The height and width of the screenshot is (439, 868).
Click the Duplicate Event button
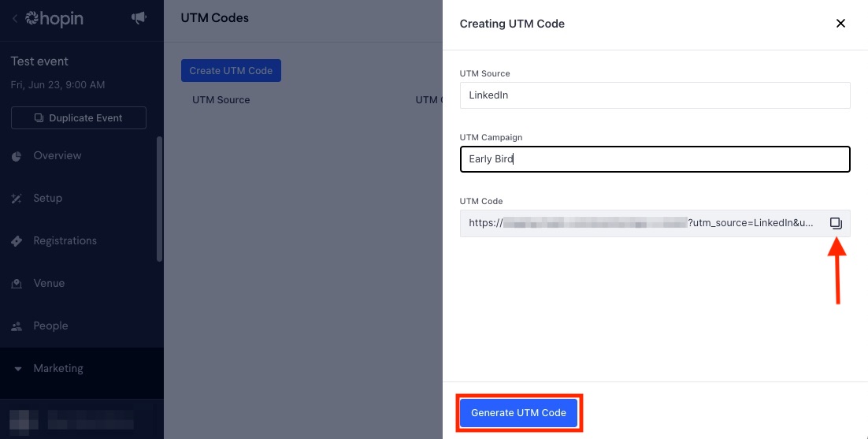(79, 118)
